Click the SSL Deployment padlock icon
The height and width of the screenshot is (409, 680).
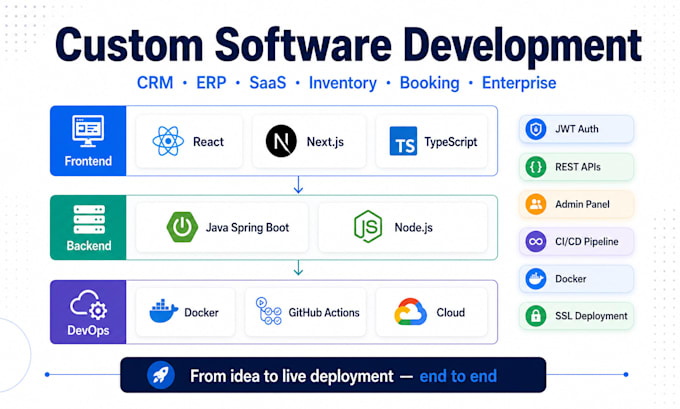(x=536, y=316)
